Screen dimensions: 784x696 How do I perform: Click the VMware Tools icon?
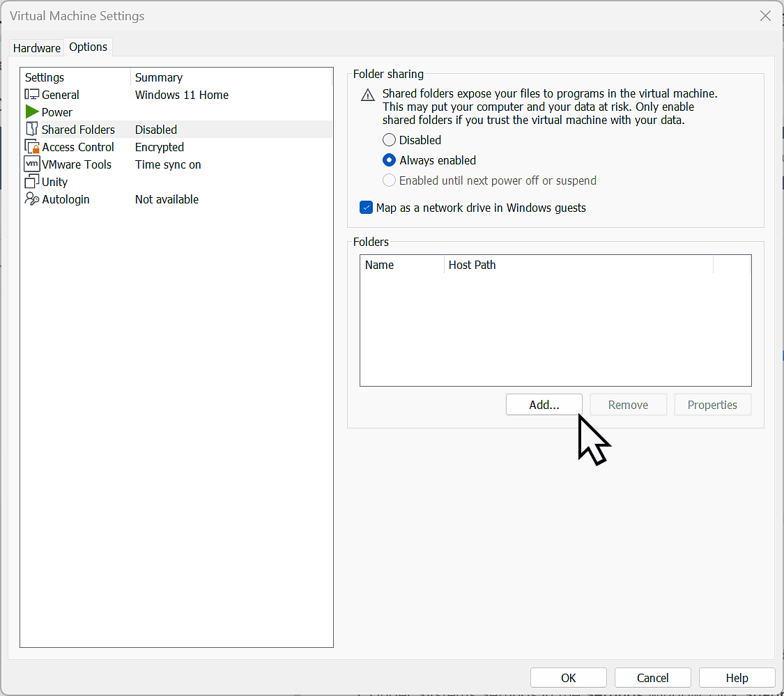(32, 164)
